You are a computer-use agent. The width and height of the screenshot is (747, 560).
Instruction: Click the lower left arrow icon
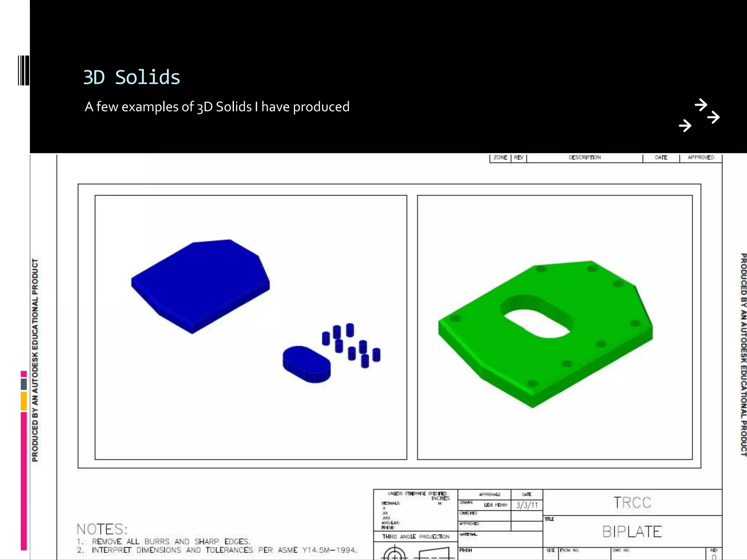click(x=685, y=126)
